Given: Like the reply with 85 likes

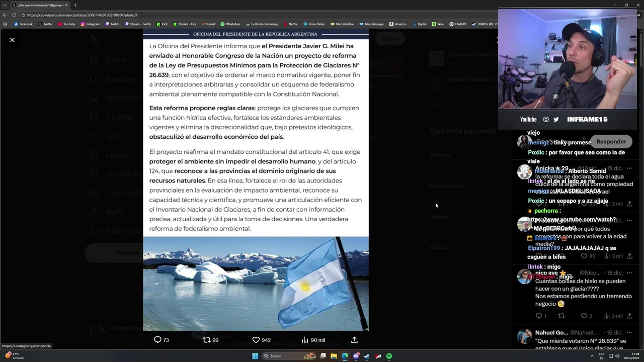Looking at the screenshot, I should [588, 256].
